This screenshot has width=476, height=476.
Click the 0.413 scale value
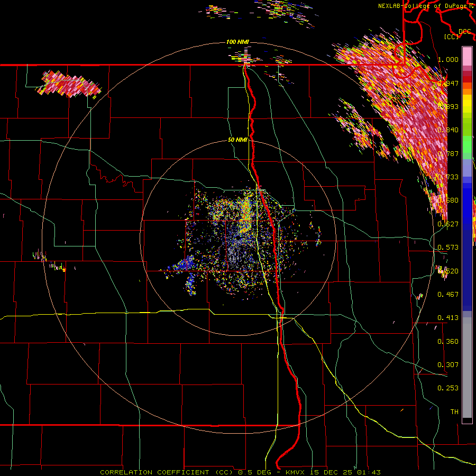click(x=448, y=318)
